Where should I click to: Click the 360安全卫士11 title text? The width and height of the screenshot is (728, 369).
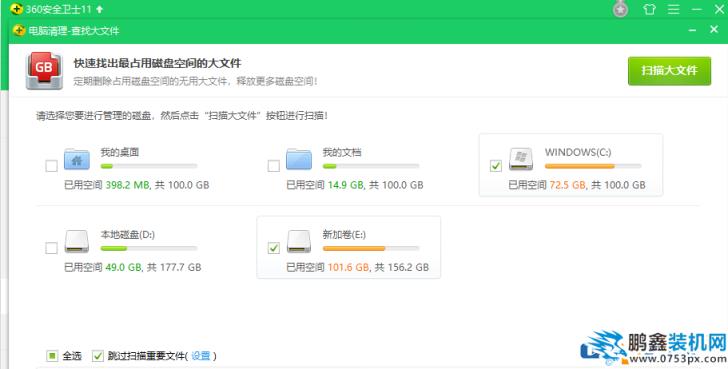[58, 9]
